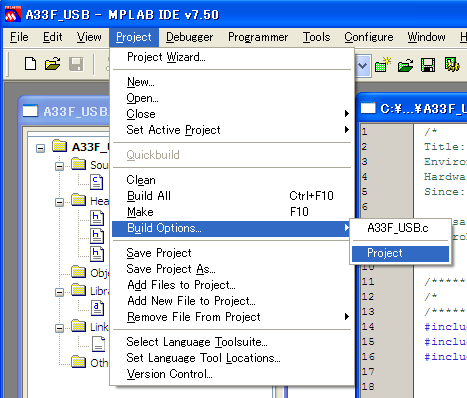
Task: Click the Build Options toolbar icon
Action: click(x=452, y=65)
